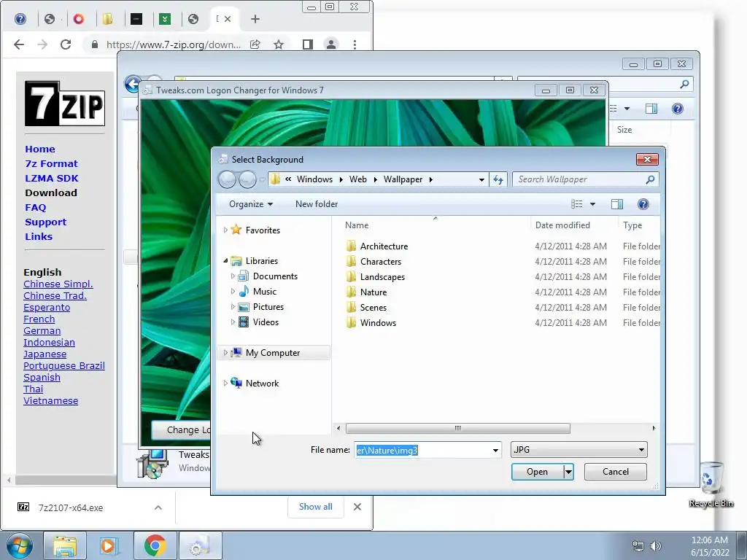Select the Architecture folder icon

point(351,246)
